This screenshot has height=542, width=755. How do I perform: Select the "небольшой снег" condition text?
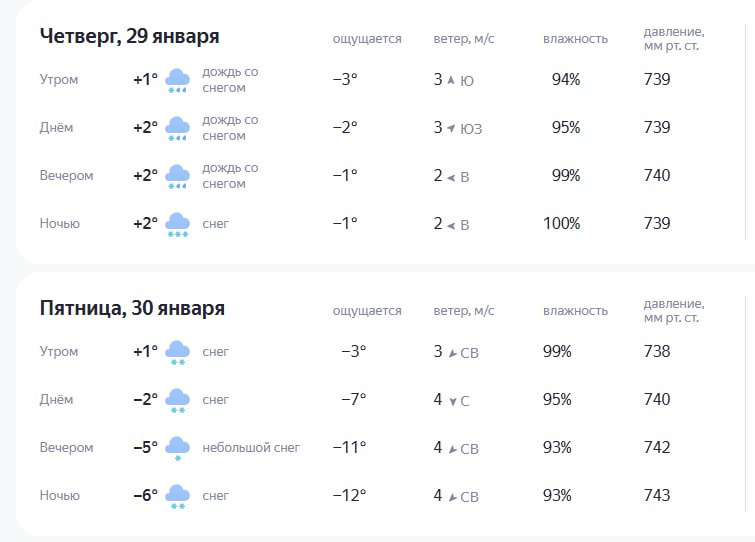[251, 448]
